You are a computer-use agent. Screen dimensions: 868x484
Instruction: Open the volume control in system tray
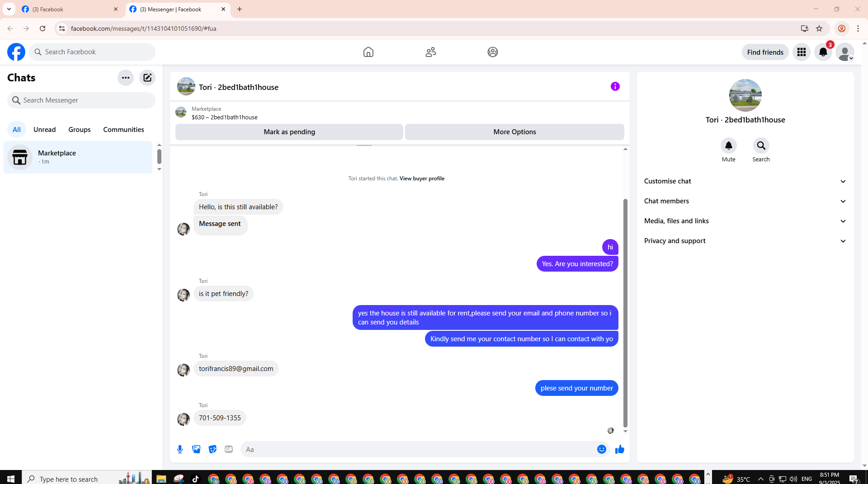(793, 479)
